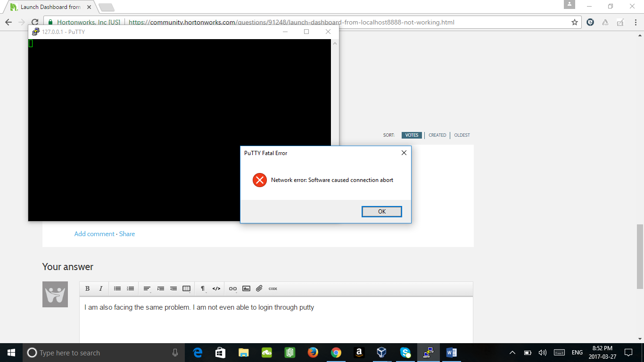Image resolution: width=644 pixels, height=362 pixels.
Task: Toggle the HTML code view icon
Action: (216, 288)
